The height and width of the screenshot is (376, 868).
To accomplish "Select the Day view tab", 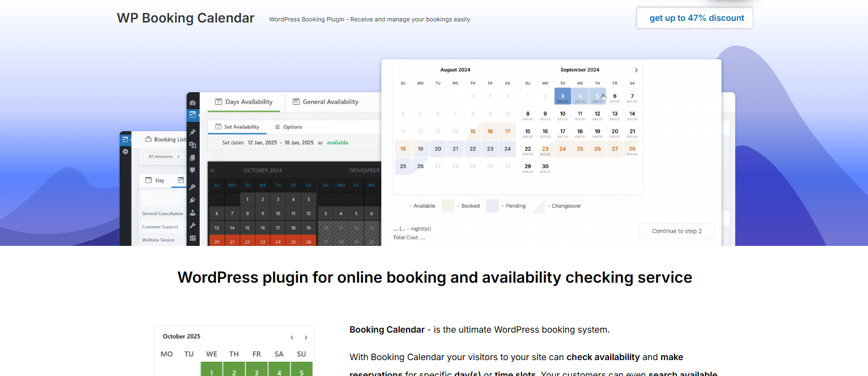I will (x=155, y=180).
